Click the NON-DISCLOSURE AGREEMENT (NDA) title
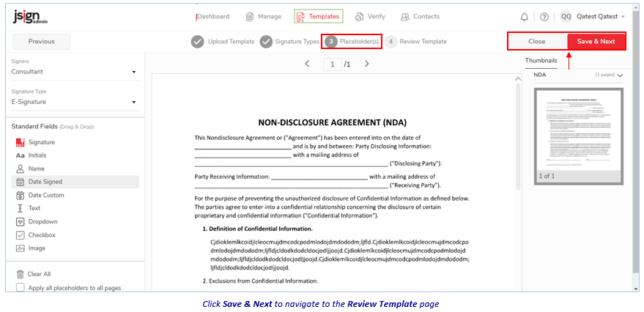The height and width of the screenshot is (312, 644). 332,123
